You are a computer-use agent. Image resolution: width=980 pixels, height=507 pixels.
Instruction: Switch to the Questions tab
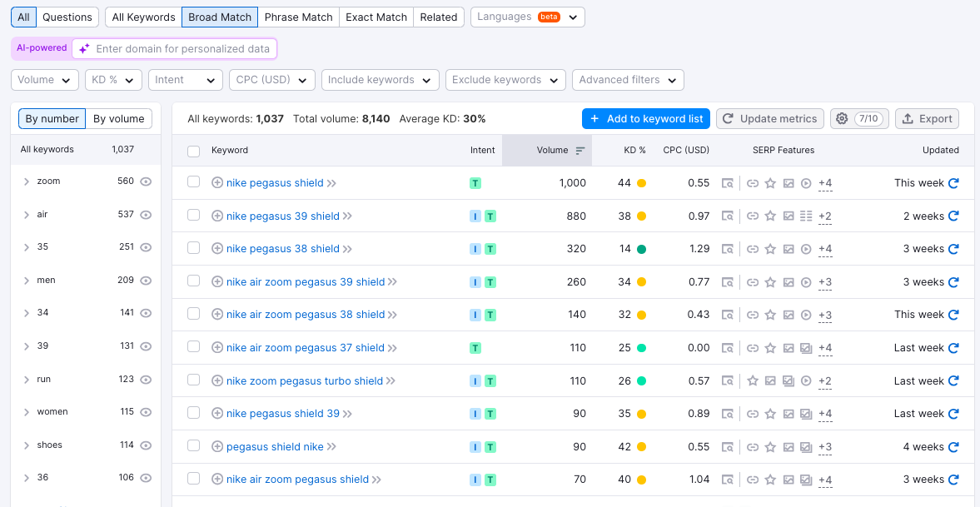coord(67,17)
